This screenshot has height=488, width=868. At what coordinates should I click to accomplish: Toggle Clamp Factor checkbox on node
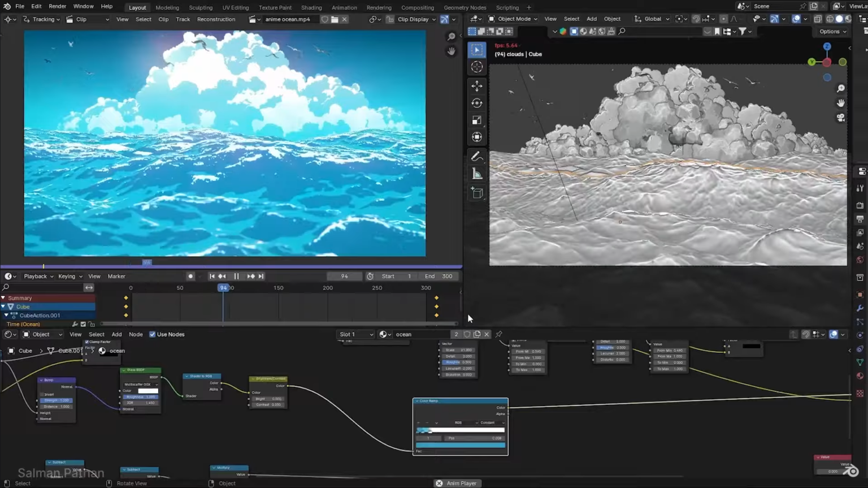pyautogui.click(x=87, y=342)
